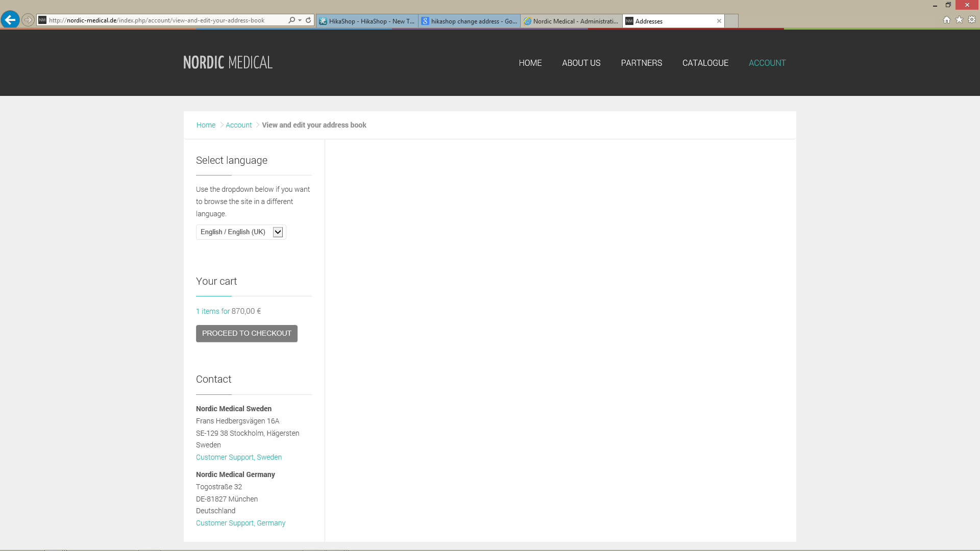Open browser tools gear icon
The image size is (980, 551).
(972, 20)
